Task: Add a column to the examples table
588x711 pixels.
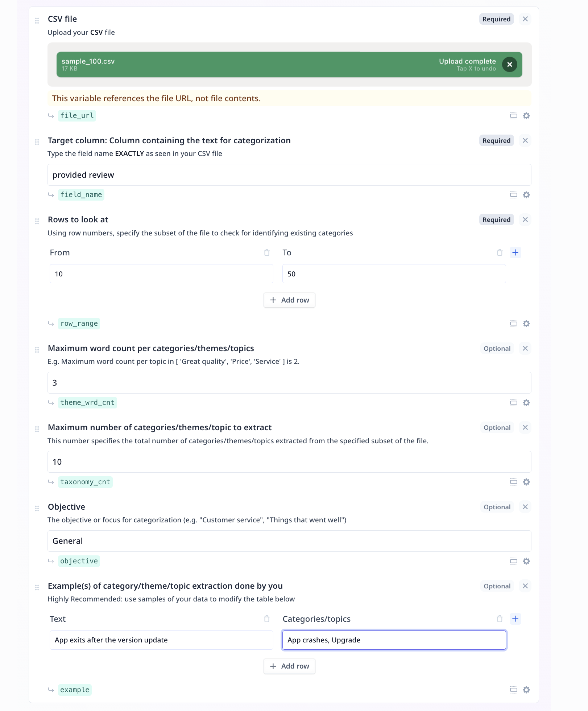Action: coord(515,619)
